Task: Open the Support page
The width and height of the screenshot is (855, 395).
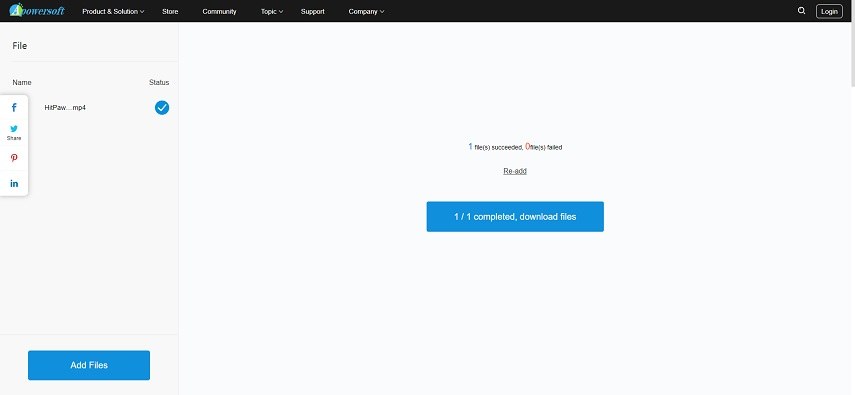Action: coord(312,11)
